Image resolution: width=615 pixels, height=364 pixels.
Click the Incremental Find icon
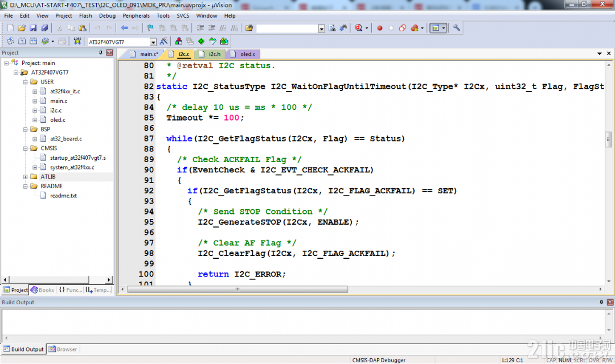(x=343, y=28)
